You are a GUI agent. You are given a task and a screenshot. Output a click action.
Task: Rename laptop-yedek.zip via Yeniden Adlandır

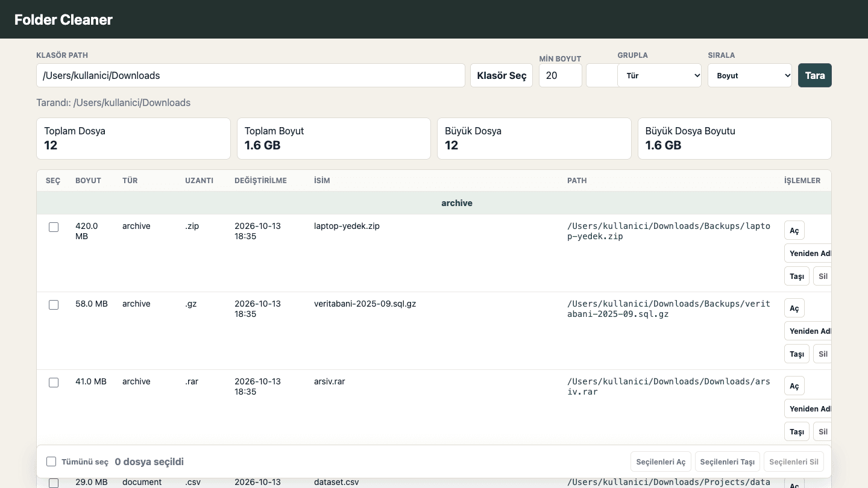click(808, 254)
